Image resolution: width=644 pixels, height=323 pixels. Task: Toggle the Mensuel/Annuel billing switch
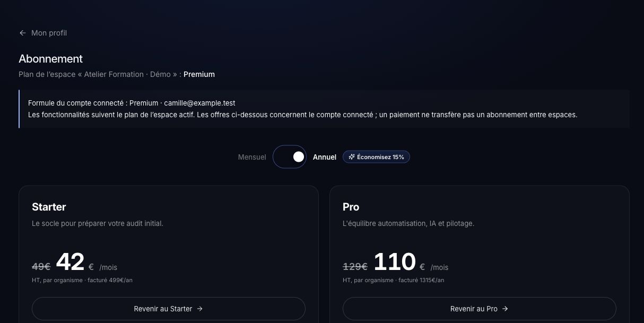[x=290, y=157]
